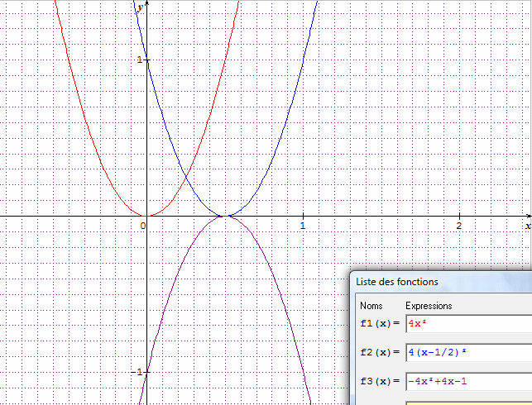The height and width of the screenshot is (405, 532).
Task: Click the 'x' label at the horizontal axis end
Action: [527, 225]
